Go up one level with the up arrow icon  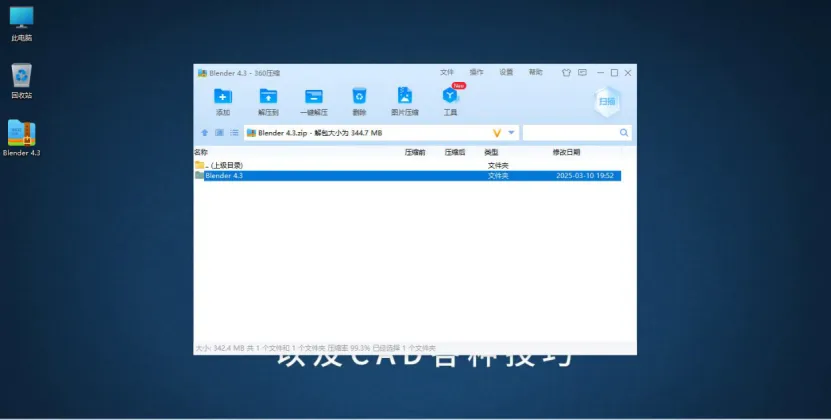pos(205,133)
